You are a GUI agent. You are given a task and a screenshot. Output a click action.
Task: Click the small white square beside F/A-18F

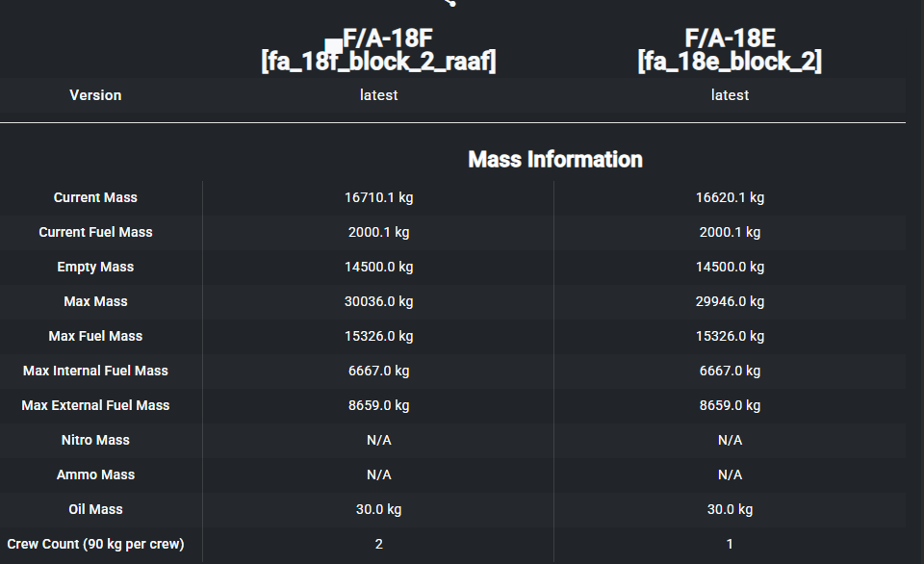[x=333, y=45]
